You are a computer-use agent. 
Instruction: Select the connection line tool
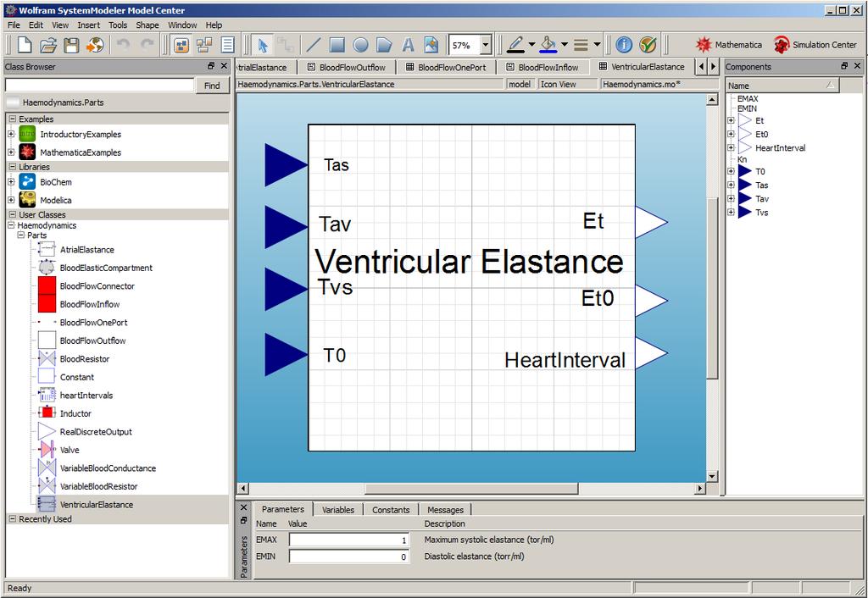[x=286, y=45]
